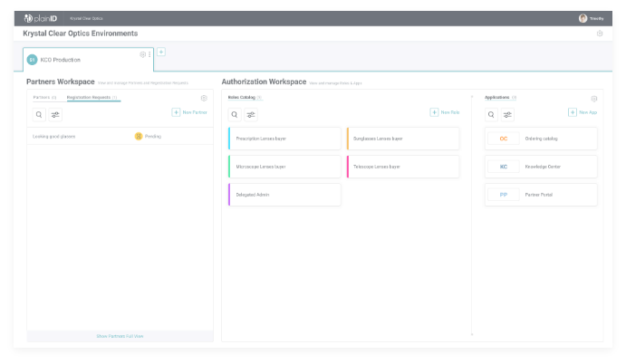Switch to the Registration Requests tab
626x364 pixels.
(x=91, y=98)
